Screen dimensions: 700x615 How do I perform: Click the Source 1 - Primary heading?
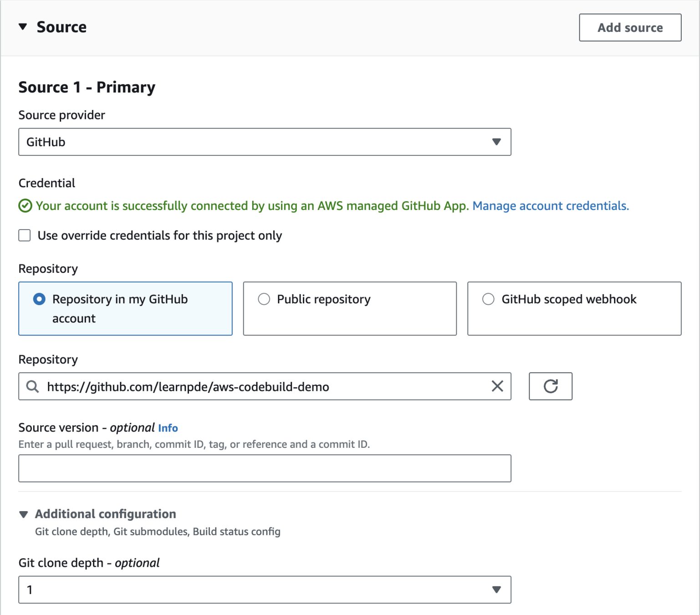[87, 87]
